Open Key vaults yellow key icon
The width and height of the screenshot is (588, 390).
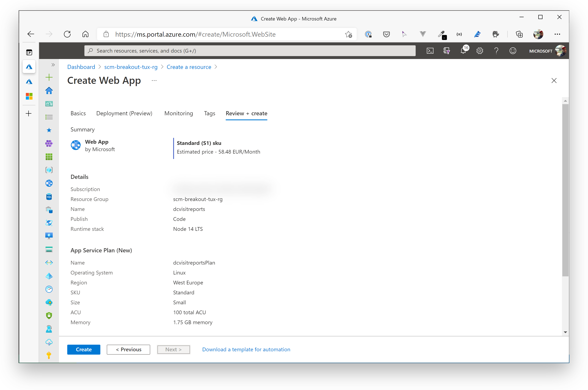(x=49, y=355)
